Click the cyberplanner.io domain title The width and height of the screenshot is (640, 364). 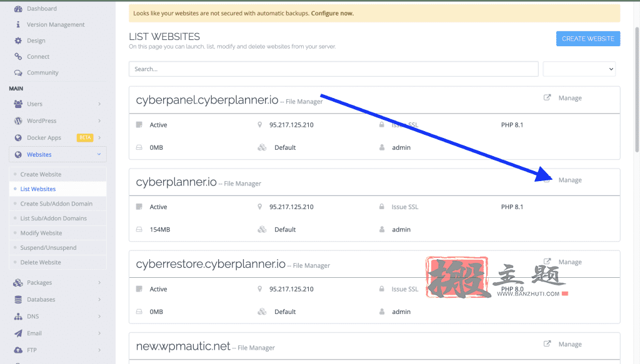pyautogui.click(x=176, y=182)
